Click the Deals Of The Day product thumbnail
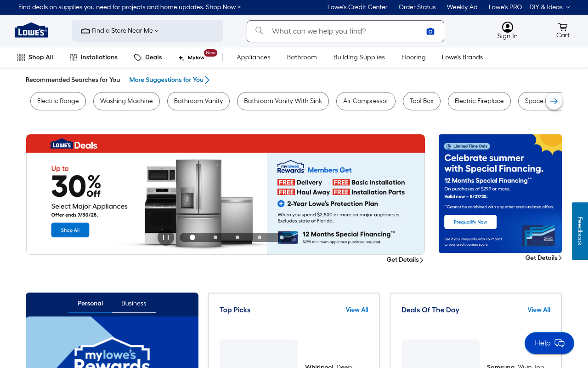The width and height of the screenshot is (588, 368). tap(441, 354)
